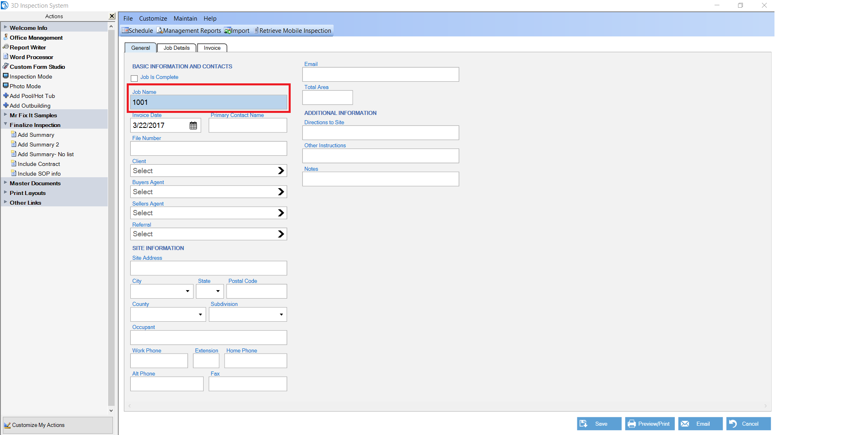868x435 pixels.
Task: Click the Total Area field
Action: point(328,98)
